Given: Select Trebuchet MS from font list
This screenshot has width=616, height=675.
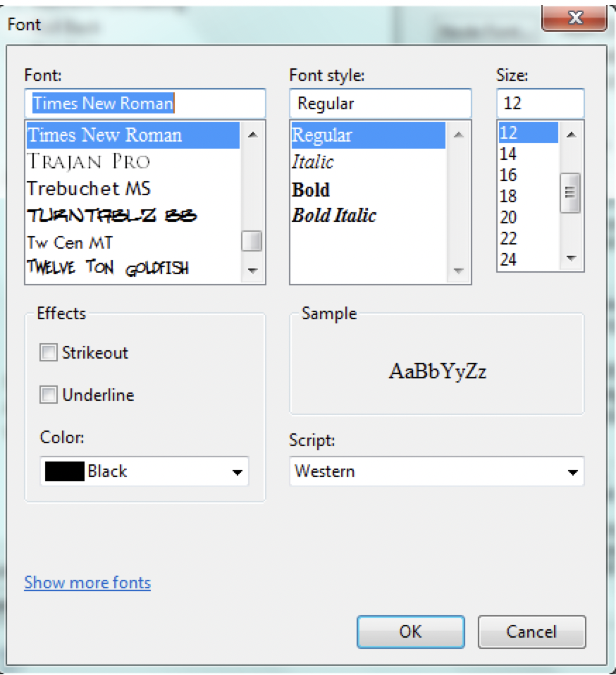Looking at the screenshot, I should click(89, 189).
